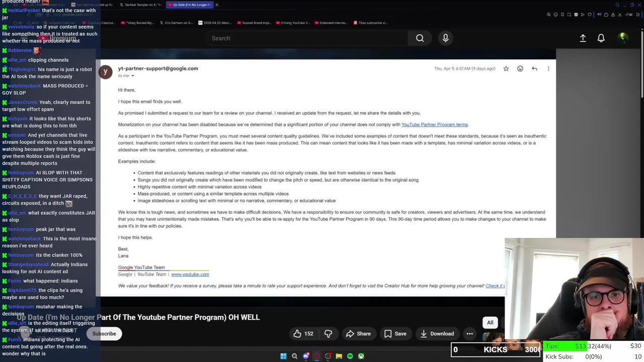Star the yt-partner-support email
The width and height of the screenshot is (644, 362).
pyautogui.click(x=506, y=68)
